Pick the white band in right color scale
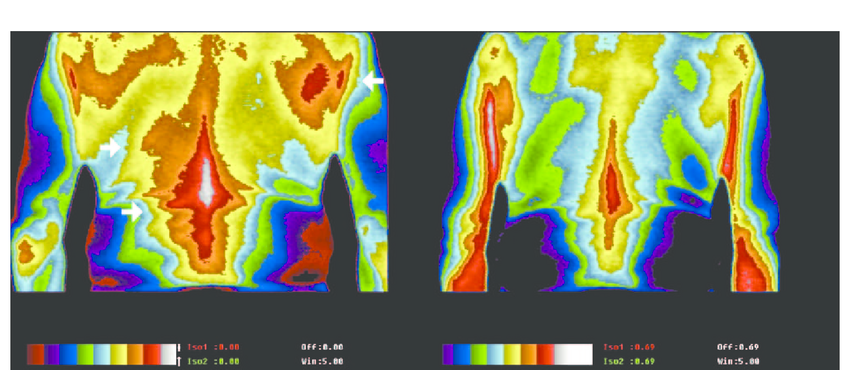 (x=574, y=354)
